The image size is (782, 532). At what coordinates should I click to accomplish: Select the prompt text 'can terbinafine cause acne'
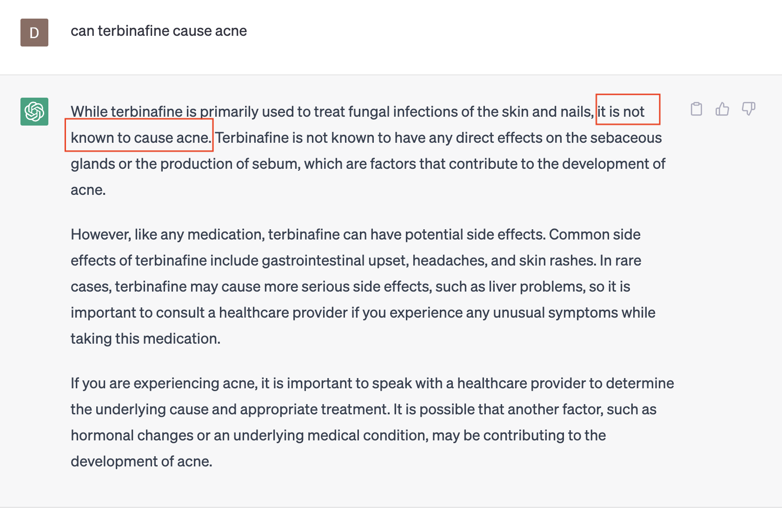159,31
